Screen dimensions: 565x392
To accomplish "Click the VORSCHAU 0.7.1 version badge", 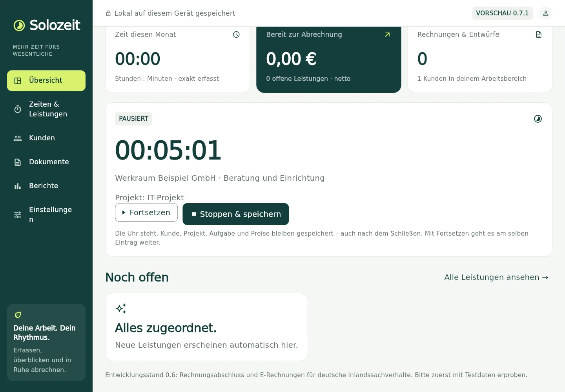I will [502, 13].
